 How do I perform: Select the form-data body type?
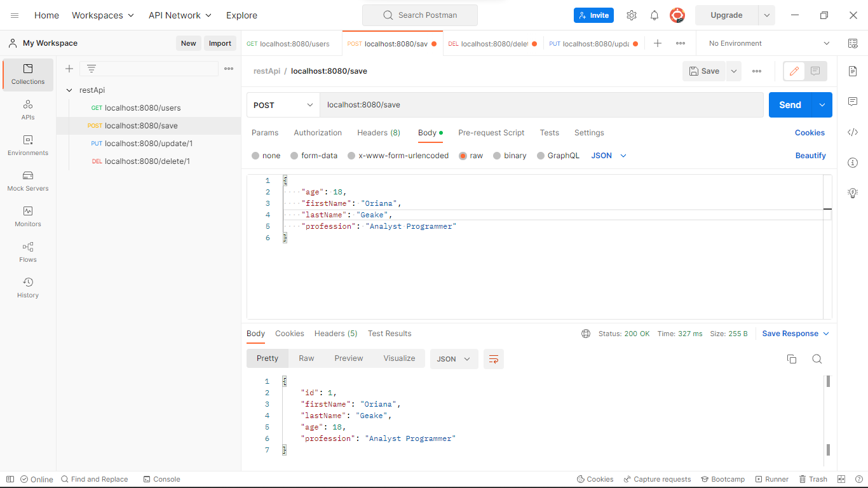tap(294, 156)
